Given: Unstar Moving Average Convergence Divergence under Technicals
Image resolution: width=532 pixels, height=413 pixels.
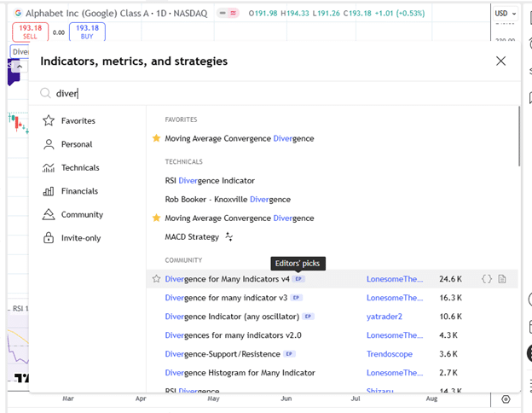Looking at the screenshot, I should click(156, 218).
